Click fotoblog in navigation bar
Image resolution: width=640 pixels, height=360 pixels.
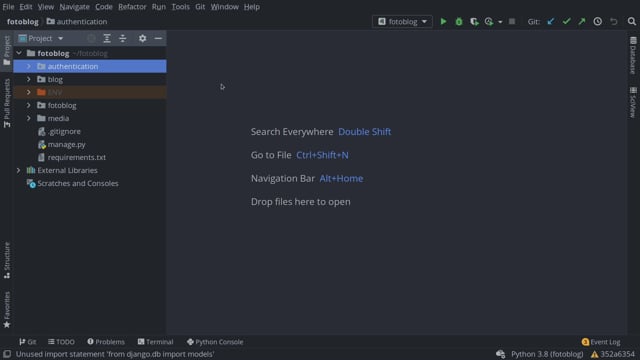click(x=23, y=22)
